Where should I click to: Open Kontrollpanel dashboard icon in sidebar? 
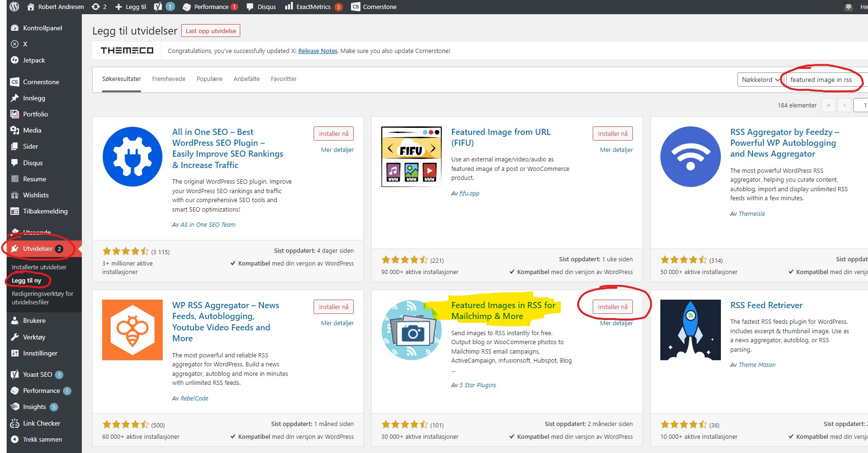click(15, 28)
